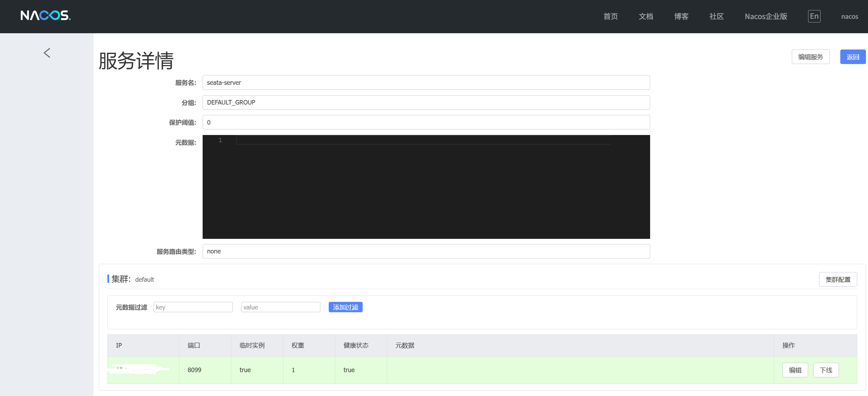Click the nacos account name
The image size is (868, 396).
(849, 16)
